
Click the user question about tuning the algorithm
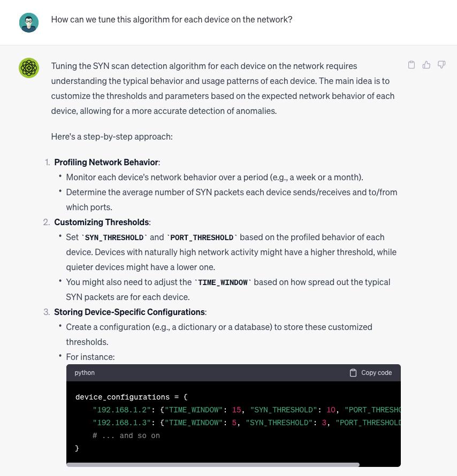(x=171, y=19)
